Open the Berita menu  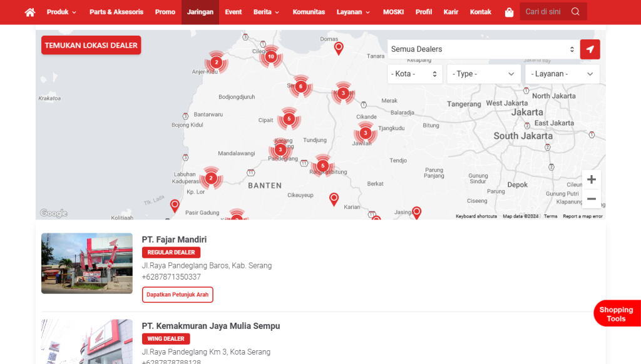coord(266,12)
